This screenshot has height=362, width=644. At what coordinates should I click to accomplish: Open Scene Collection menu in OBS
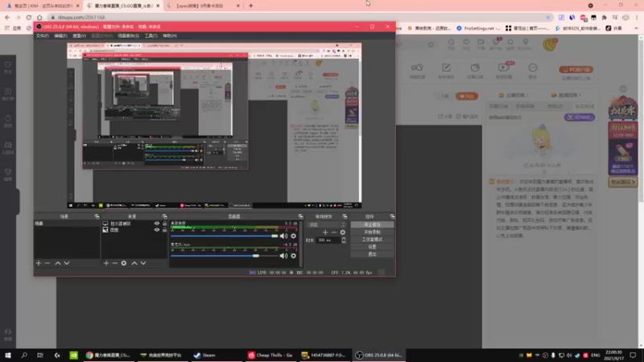128,35
